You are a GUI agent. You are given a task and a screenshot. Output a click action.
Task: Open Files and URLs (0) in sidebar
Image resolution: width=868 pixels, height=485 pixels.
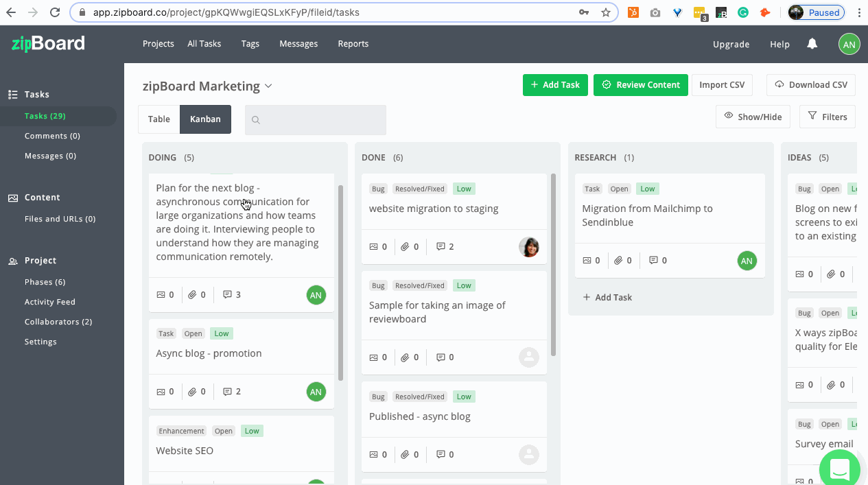60,219
